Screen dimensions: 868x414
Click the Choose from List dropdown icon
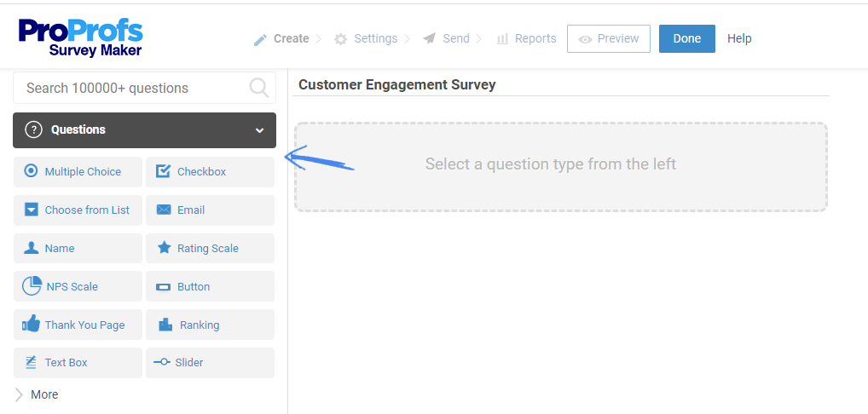(x=32, y=210)
